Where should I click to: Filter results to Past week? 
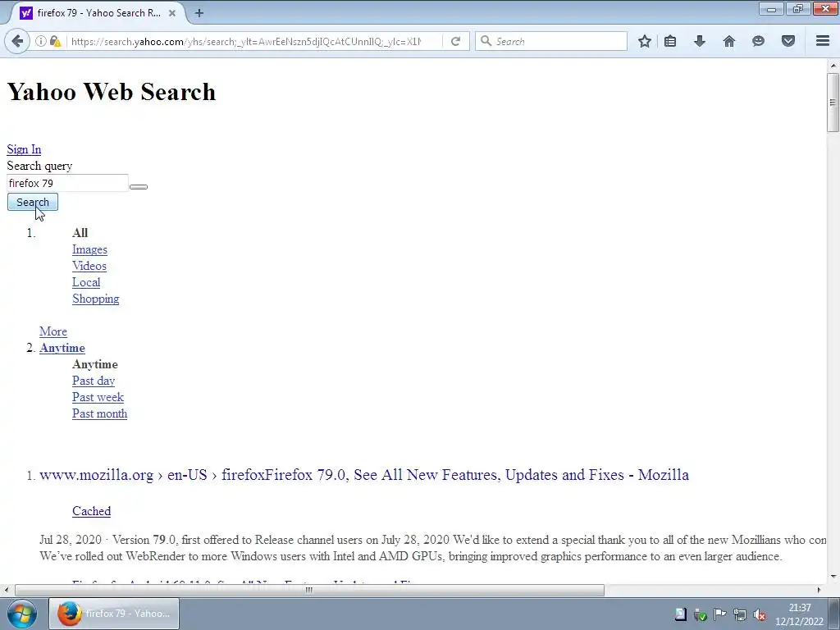[x=98, y=398]
